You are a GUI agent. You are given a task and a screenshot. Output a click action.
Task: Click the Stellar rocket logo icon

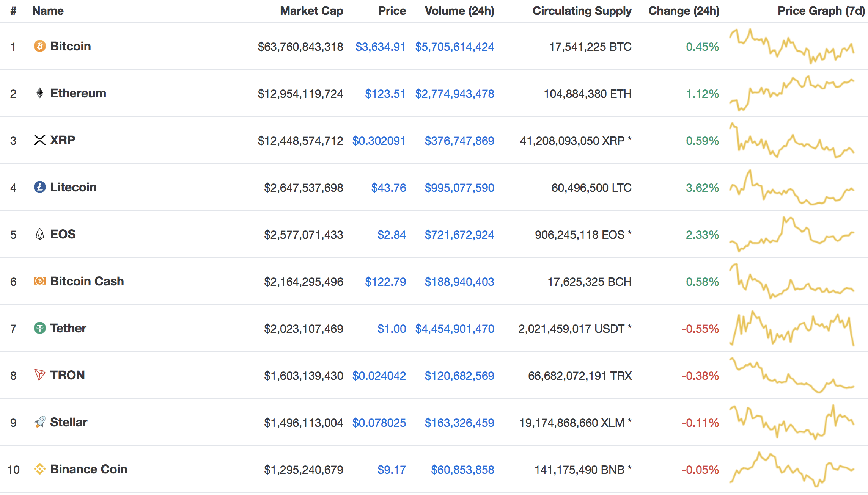[x=39, y=422]
